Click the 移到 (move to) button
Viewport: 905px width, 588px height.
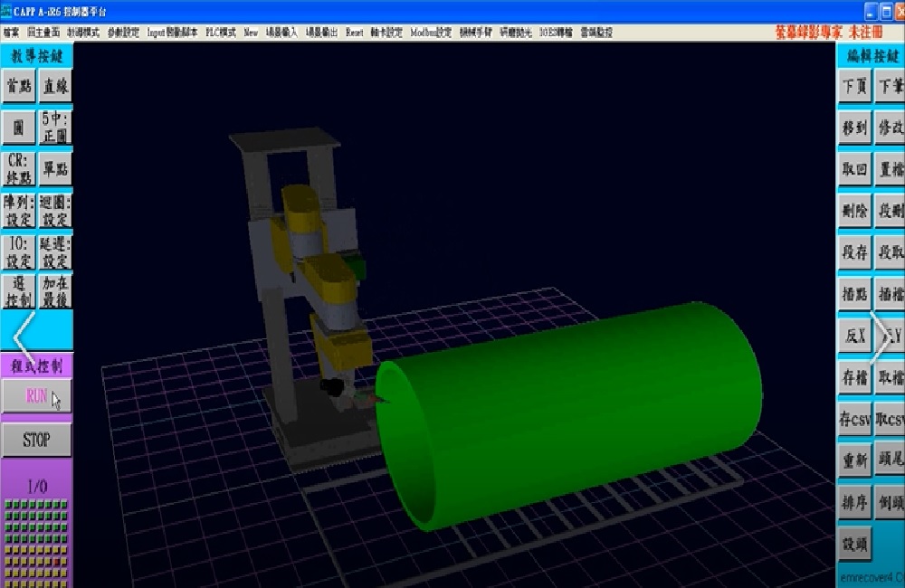854,128
